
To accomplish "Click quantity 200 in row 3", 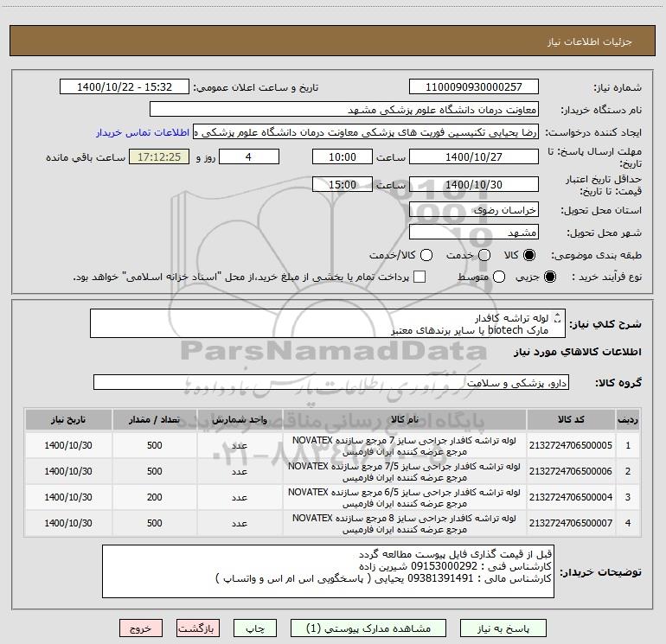I will click(155, 497).
